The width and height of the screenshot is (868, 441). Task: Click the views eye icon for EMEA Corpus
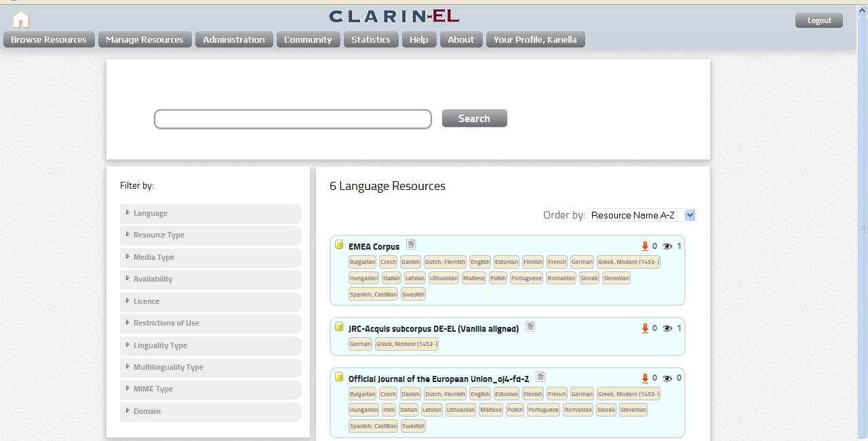coord(667,246)
